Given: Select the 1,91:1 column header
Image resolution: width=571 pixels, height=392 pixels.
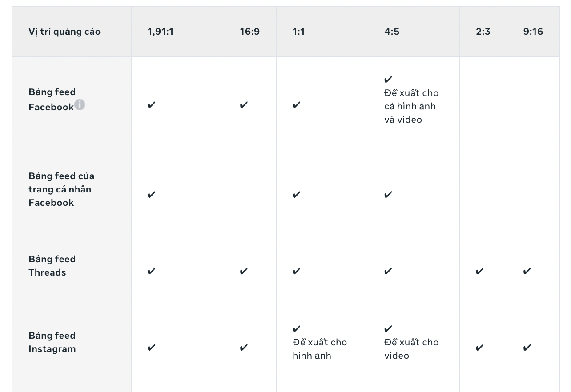Looking at the screenshot, I should (161, 32).
